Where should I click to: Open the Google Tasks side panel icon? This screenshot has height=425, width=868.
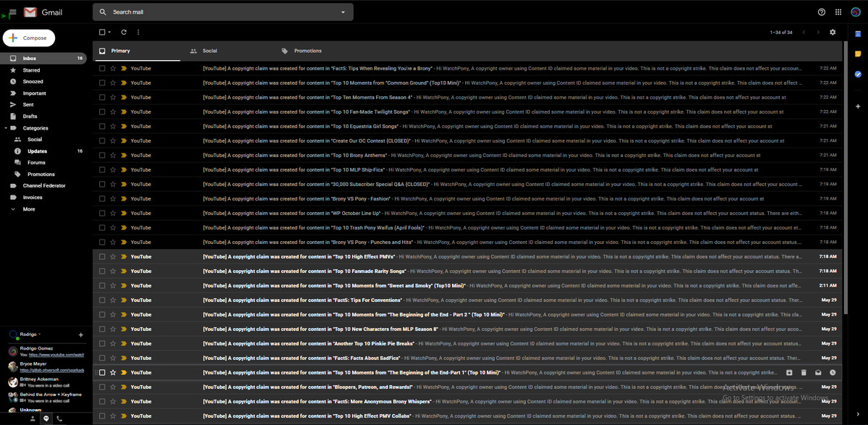[x=857, y=74]
